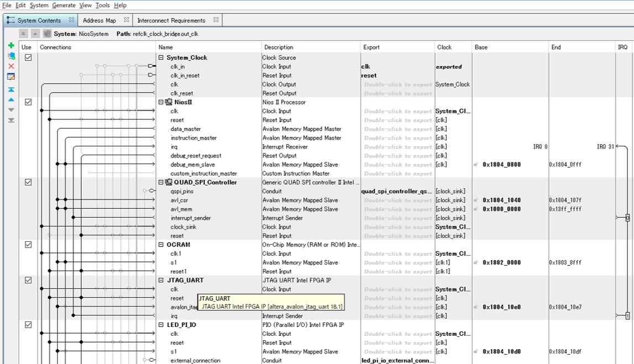This screenshot has width=634, height=364.
Task: Disable the Use checkbox for JTAG_UART
Action: pos(28,280)
